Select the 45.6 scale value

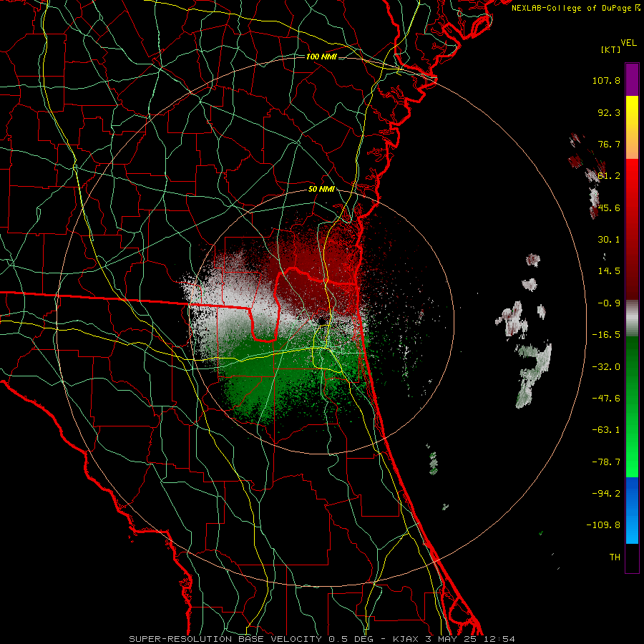[609, 208]
